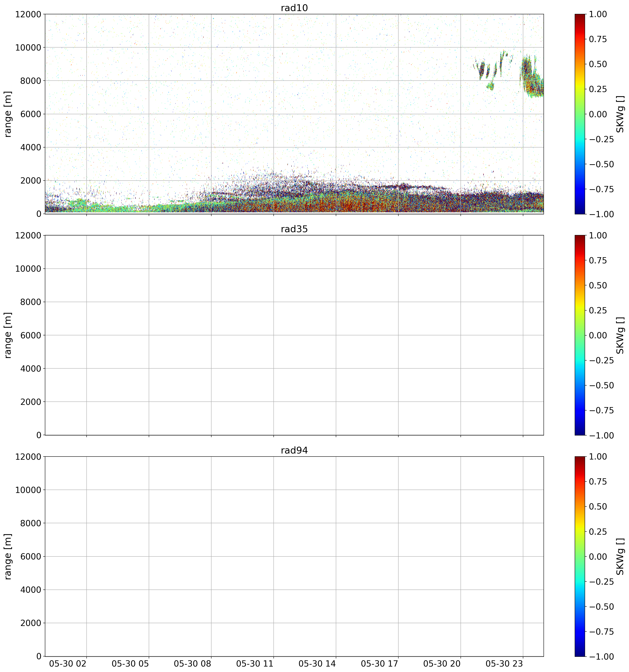629x672 pixels.
Task: Click the 0.50 tick on rad94's colorbar
Action: (598, 507)
